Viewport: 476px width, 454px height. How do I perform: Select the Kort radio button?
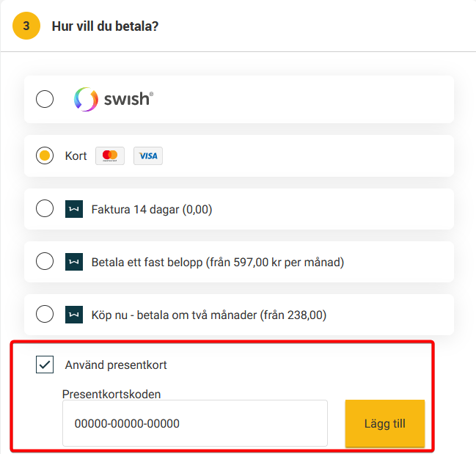pyautogui.click(x=45, y=155)
